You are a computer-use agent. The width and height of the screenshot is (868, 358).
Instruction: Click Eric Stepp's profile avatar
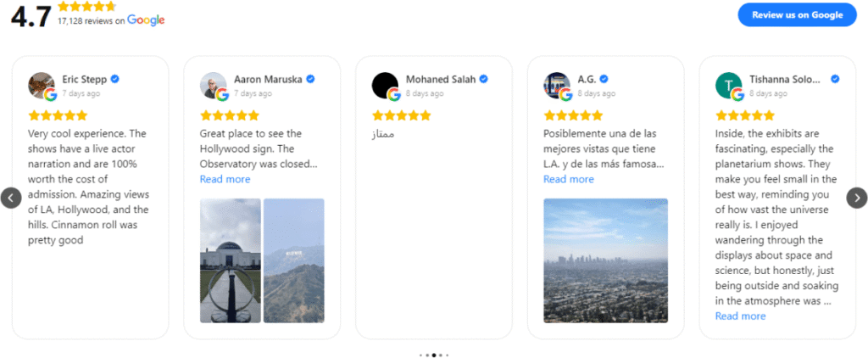click(42, 85)
